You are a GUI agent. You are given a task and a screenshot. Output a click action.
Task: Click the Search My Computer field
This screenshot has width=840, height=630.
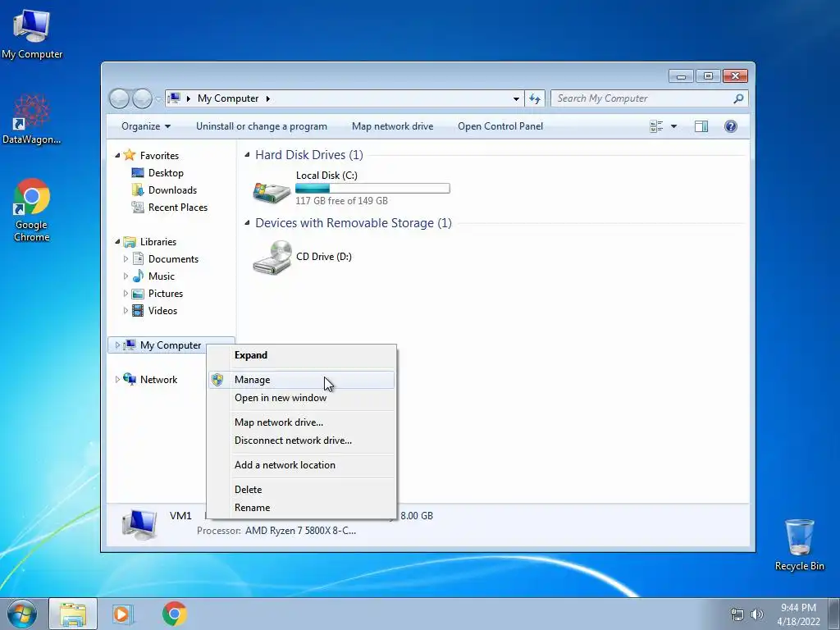(x=643, y=98)
